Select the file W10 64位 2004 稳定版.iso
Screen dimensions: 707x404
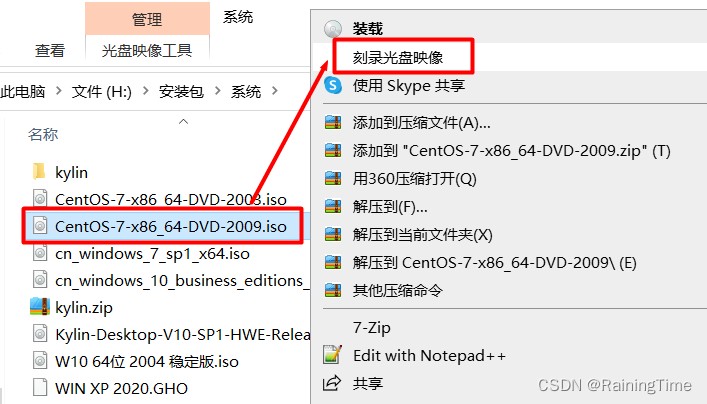point(147,361)
